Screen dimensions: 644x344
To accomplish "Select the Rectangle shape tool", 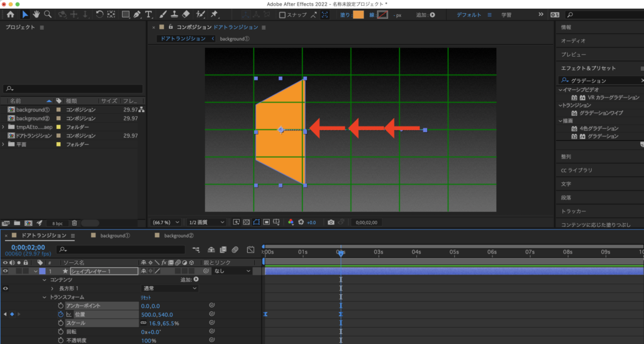I will [x=125, y=14].
